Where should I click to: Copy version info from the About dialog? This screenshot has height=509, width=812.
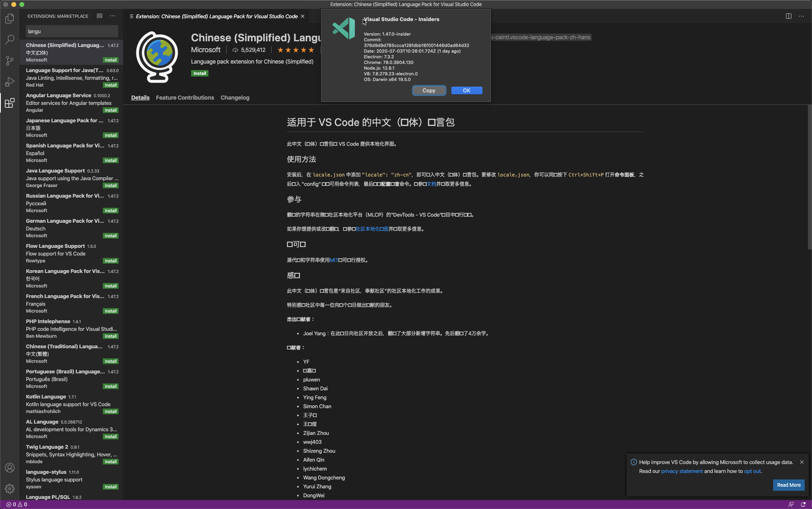429,90
